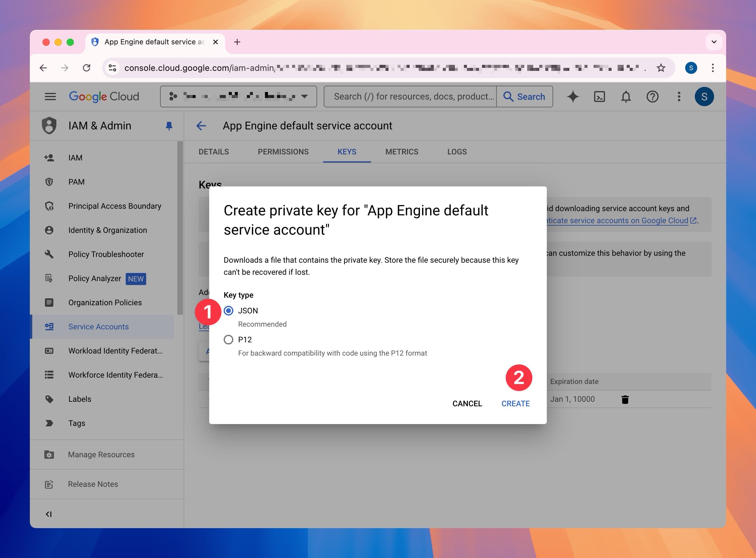756x558 pixels.
Task: Use the sidebar scrollbar
Action: [180, 228]
